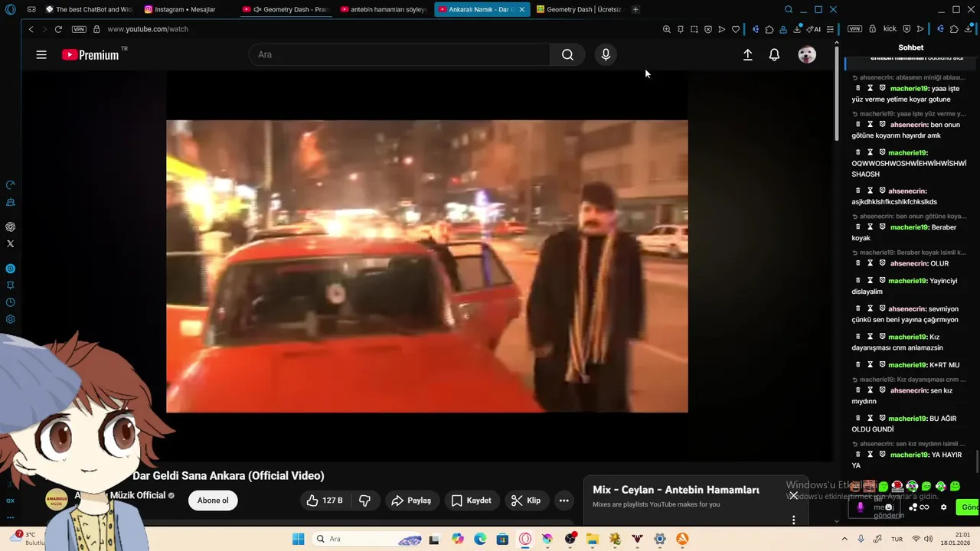Open chat settings gear icon

[943, 507]
